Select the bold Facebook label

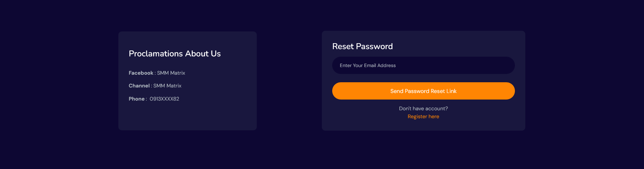coord(141,73)
